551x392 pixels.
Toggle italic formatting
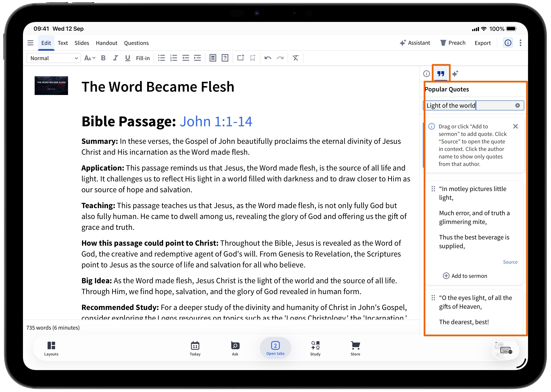click(115, 58)
